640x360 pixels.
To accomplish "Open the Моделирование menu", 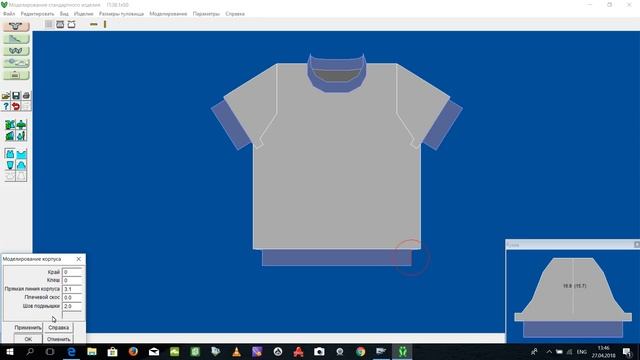I will (x=168, y=14).
